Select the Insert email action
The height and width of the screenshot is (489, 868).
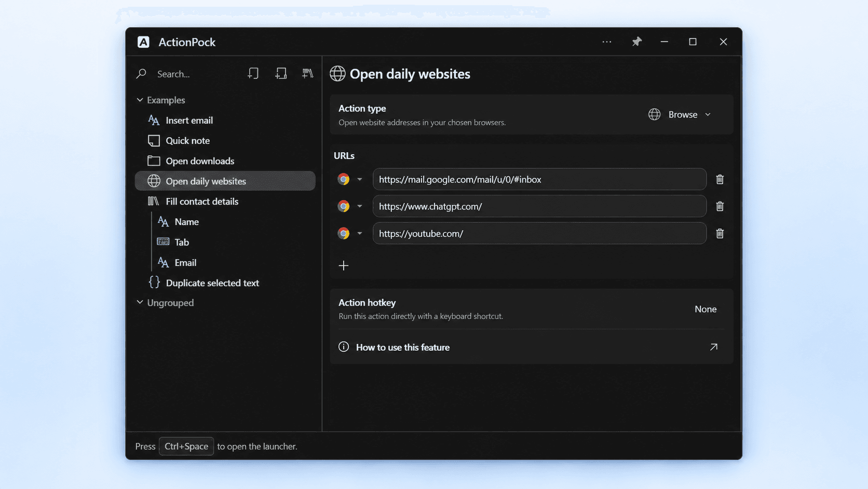225,120
